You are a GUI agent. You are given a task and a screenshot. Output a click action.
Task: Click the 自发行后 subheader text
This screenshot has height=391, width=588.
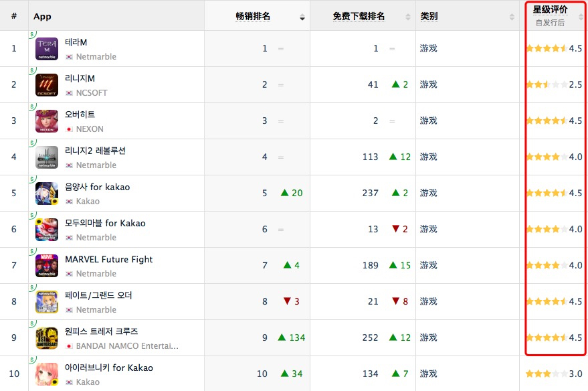click(x=550, y=23)
